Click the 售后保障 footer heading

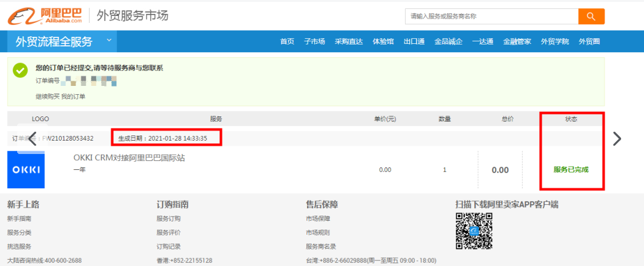pos(322,205)
